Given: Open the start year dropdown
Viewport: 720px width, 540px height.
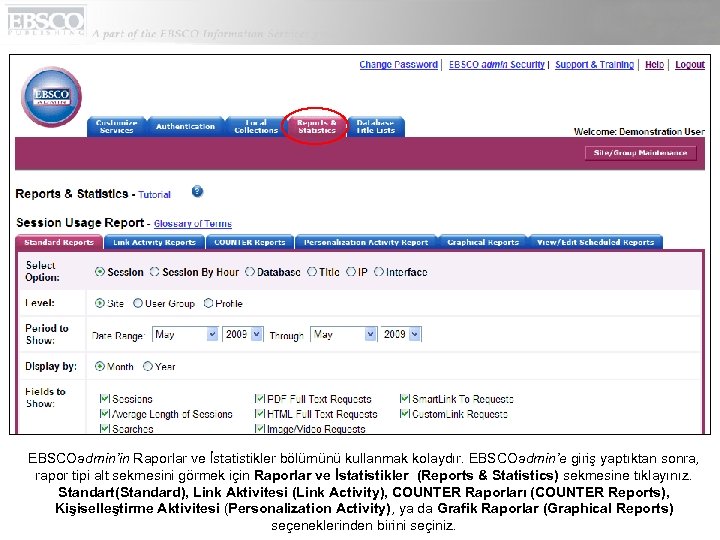Looking at the screenshot, I should [x=242, y=334].
